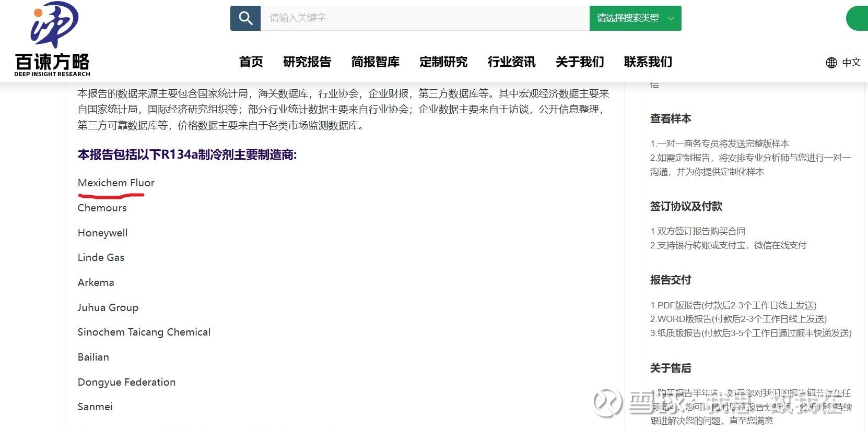This screenshot has width=868, height=430.
Task: Click the globe language icon
Action: [831, 63]
